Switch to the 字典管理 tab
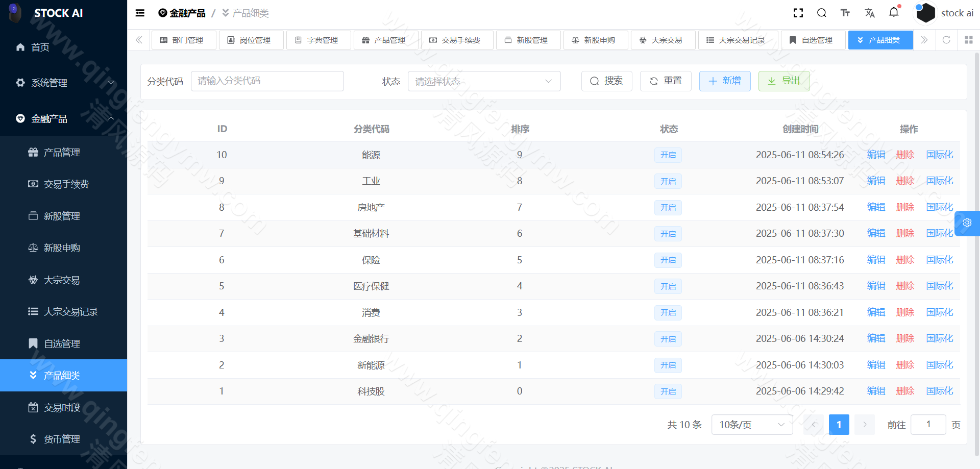The width and height of the screenshot is (980, 469). coord(318,40)
